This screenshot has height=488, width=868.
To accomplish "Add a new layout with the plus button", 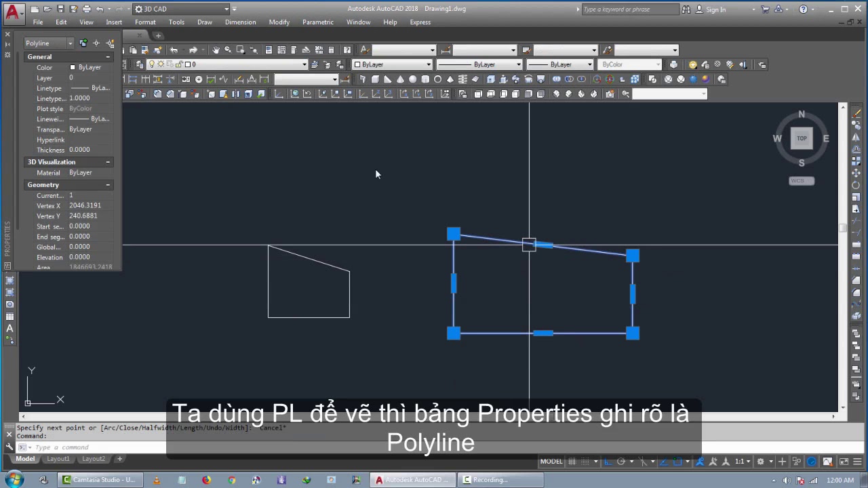I will 119,459.
